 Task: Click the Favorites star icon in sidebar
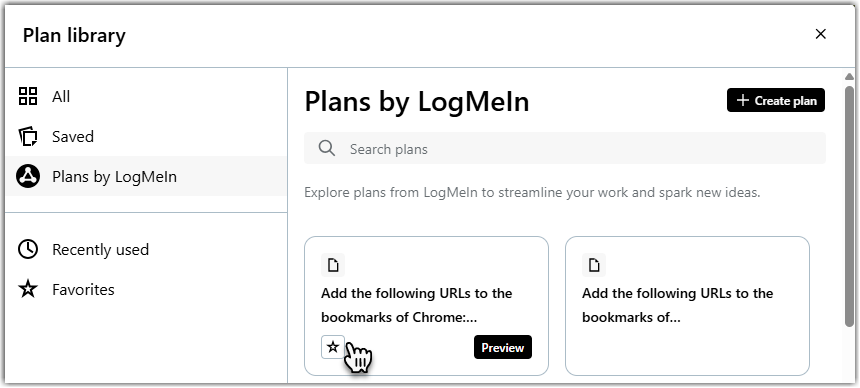click(28, 289)
